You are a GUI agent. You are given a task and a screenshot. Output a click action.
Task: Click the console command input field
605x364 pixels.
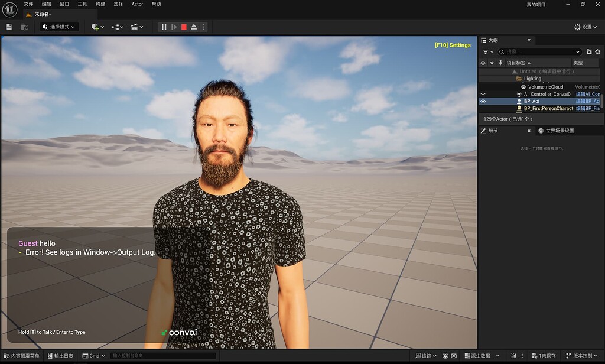(x=162, y=356)
